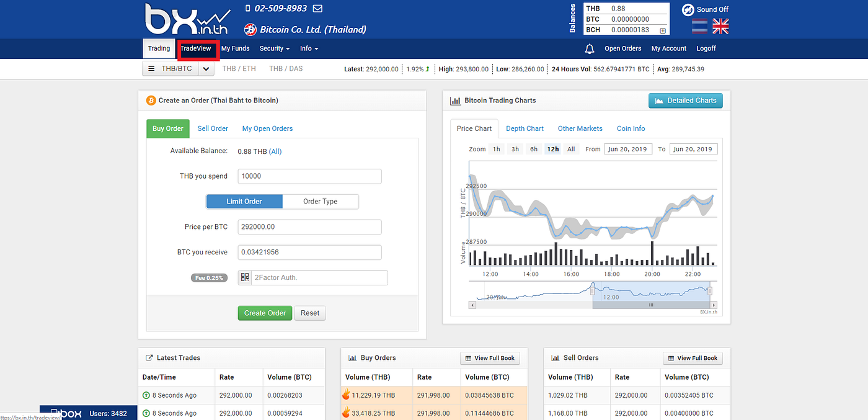Open notifications bell icon

(x=590, y=49)
